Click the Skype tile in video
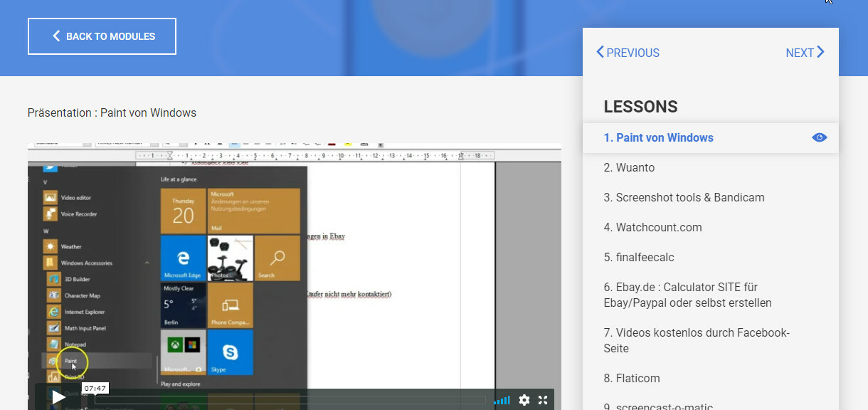This screenshot has width=868, height=410. tap(230, 352)
